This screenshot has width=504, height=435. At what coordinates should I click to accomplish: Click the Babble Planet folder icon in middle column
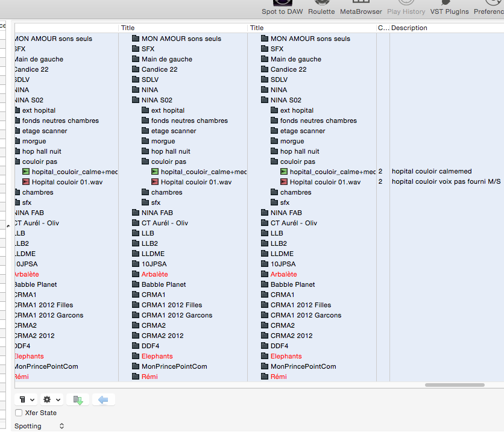click(x=136, y=284)
